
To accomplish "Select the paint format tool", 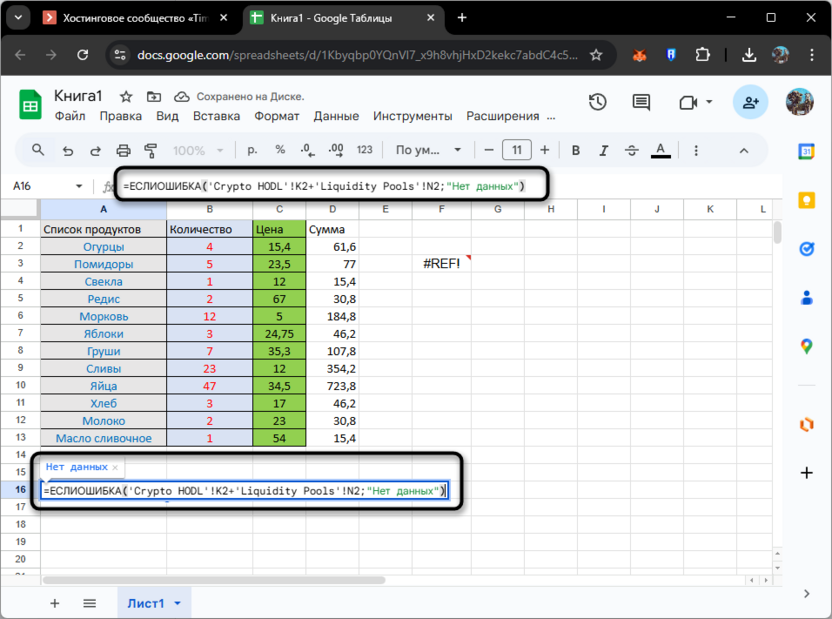I will [x=151, y=150].
